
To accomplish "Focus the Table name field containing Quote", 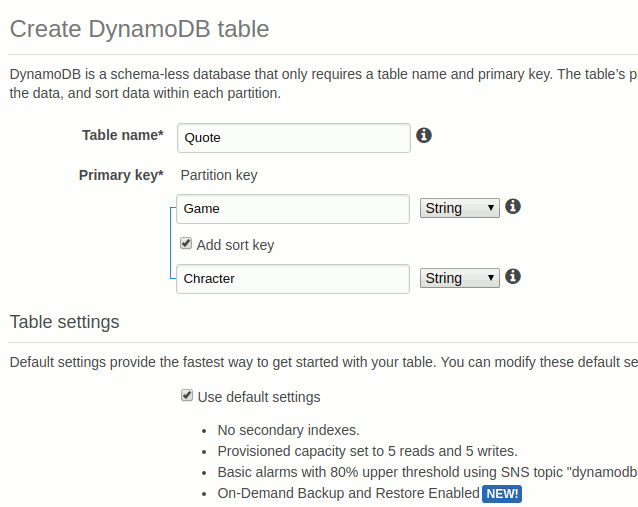I will tap(294, 138).
